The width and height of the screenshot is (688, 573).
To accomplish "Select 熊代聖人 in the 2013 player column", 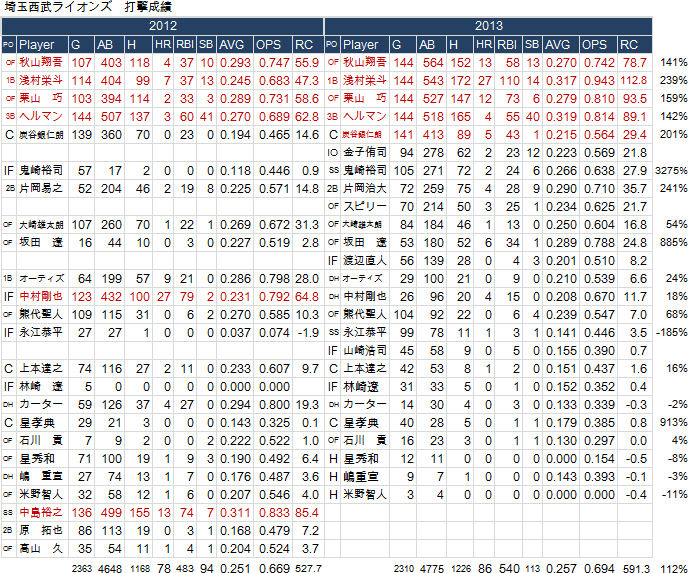I will click(x=365, y=314).
